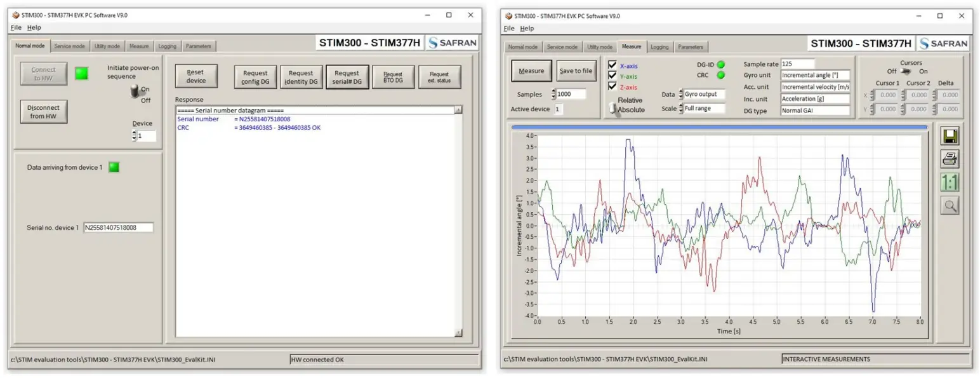Click the floppy disk save-graph icon

(x=950, y=135)
